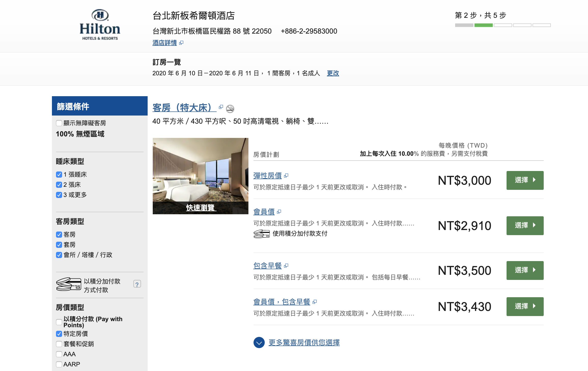This screenshot has height=371, width=588.
Task: Click external-link icon beside 酒店詳情
Action: click(x=181, y=43)
